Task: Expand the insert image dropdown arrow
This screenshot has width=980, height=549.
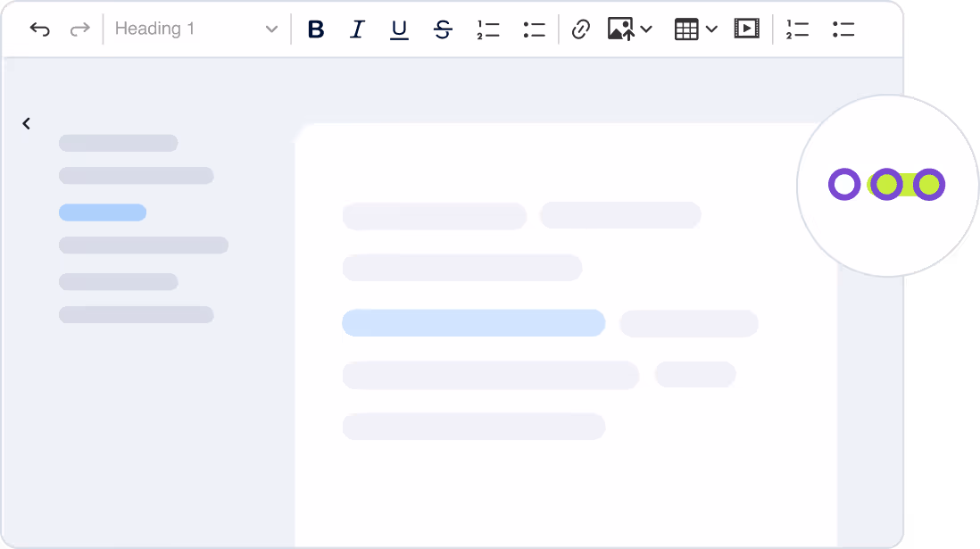Action: coord(646,29)
